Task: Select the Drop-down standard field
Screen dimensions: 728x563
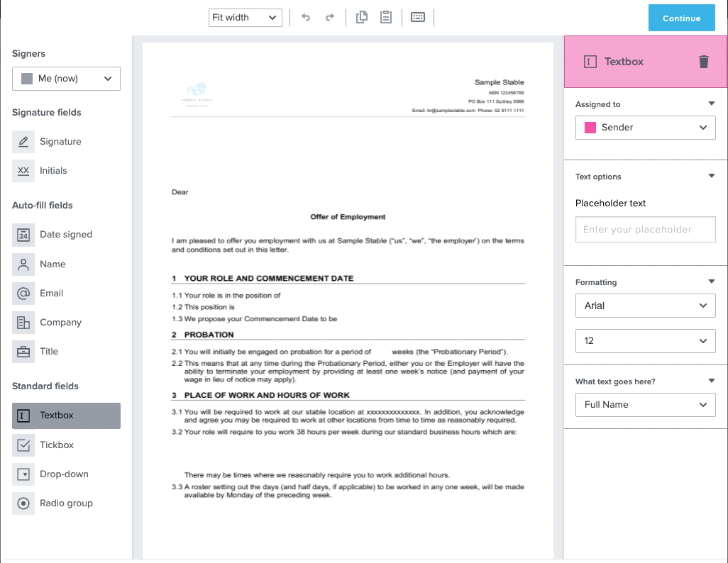Action: point(63,474)
